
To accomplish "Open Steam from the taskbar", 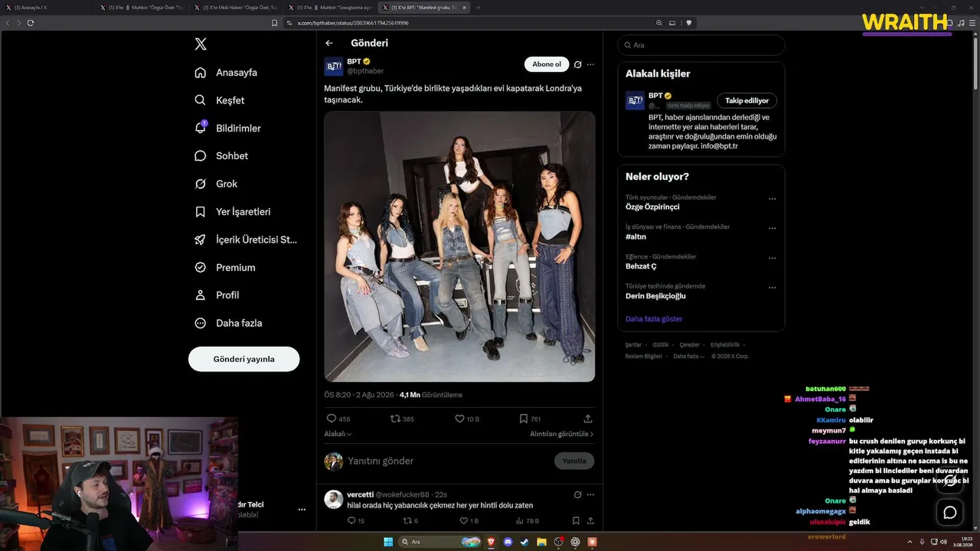I will point(524,542).
